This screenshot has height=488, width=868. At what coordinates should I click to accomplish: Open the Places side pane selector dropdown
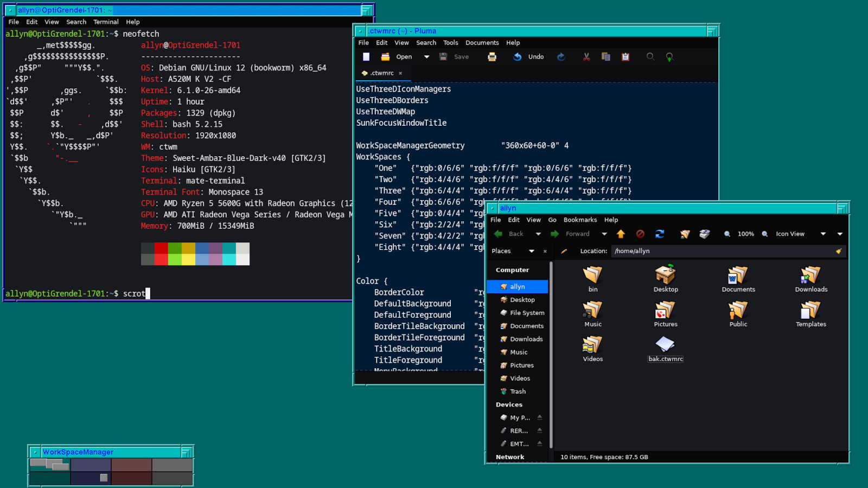coord(532,251)
